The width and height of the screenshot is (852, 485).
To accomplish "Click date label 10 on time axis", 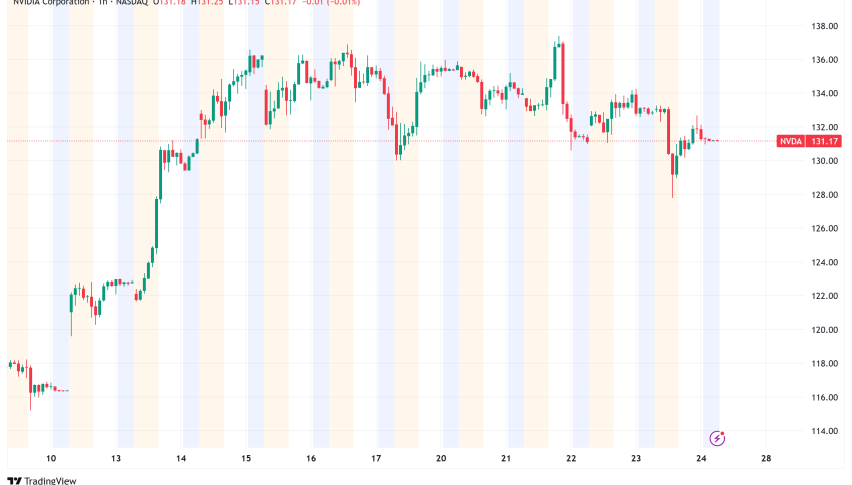I will pyautogui.click(x=51, y=459).
